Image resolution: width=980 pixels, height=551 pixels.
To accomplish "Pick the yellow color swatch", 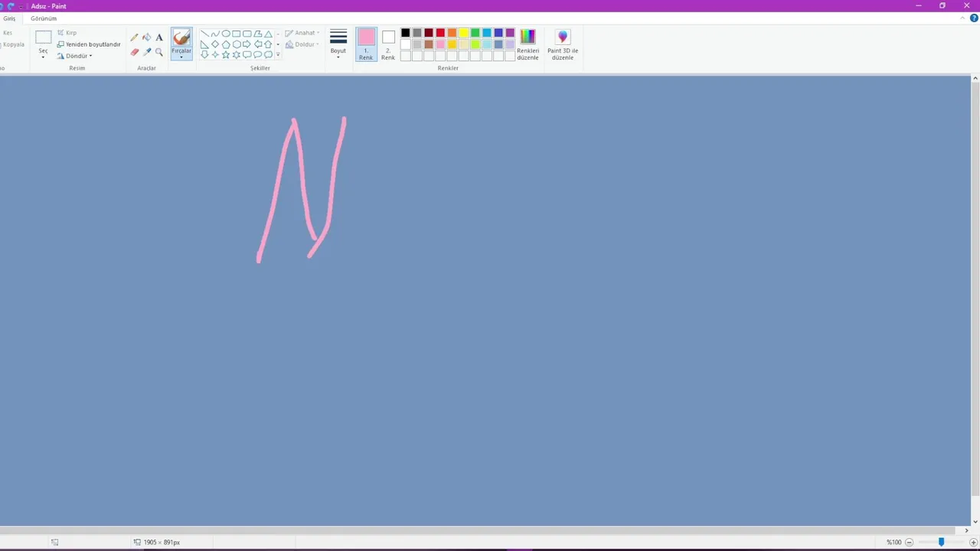I will click(463, 32).
